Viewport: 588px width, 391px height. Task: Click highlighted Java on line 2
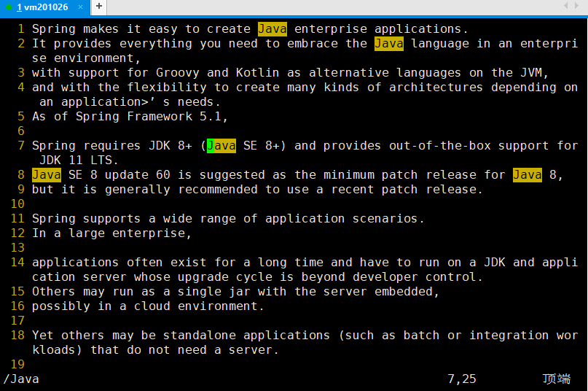389,44
